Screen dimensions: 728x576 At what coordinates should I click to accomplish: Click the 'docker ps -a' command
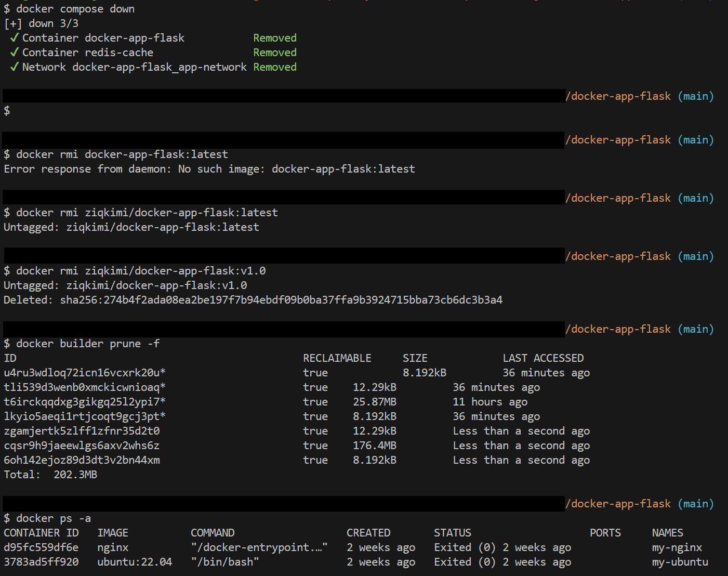[x=54, y=518]
